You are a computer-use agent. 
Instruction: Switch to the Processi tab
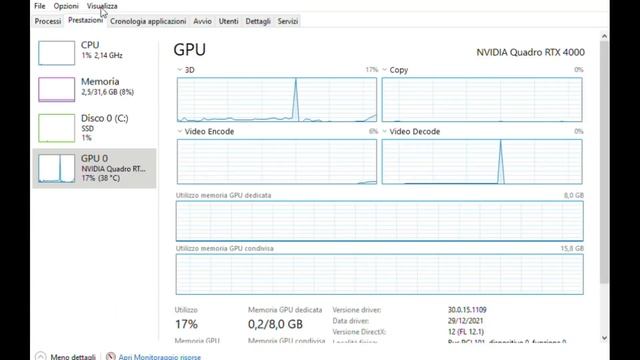48,21
